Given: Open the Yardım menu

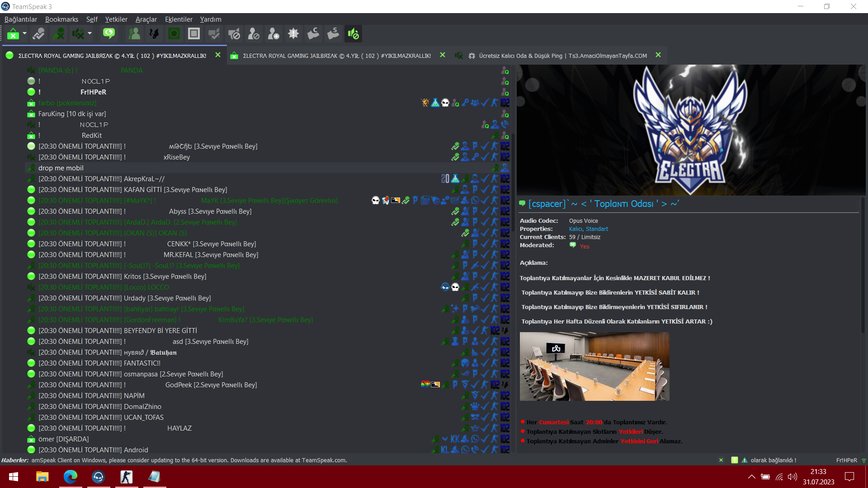Looking at the screenshot, I should click(x=211, y=19).
